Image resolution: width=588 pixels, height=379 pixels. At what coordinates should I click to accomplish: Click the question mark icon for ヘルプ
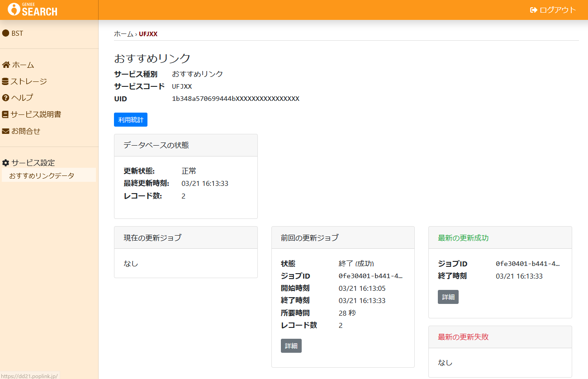(x=6, y=98)
